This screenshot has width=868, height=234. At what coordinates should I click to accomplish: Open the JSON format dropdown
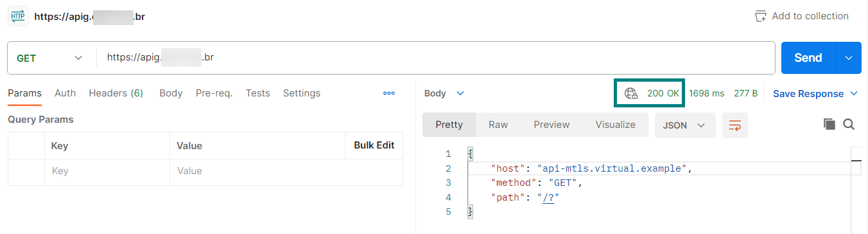[685, 125]
